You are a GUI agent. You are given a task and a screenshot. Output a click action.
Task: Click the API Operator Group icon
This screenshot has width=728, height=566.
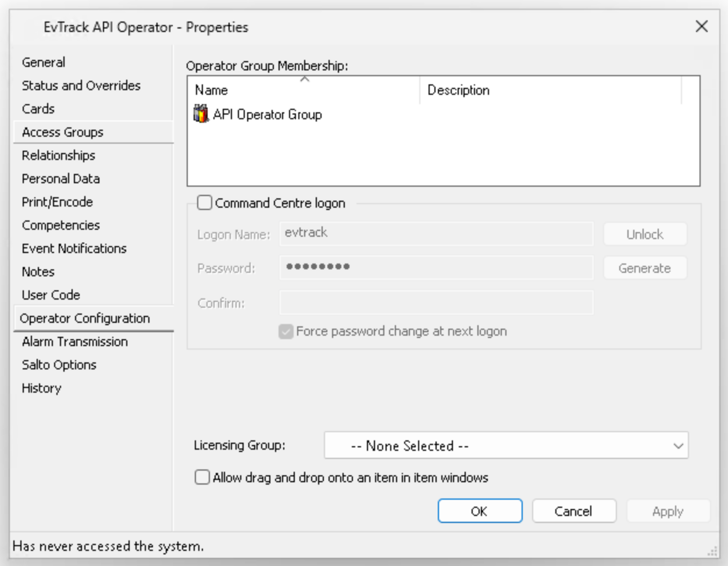(x=201, y=114)
